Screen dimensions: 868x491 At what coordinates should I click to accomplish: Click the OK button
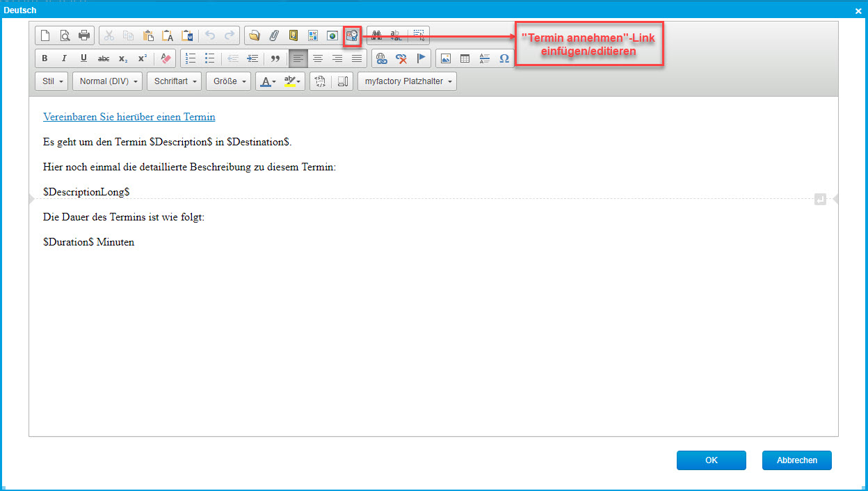coord(711,460)
